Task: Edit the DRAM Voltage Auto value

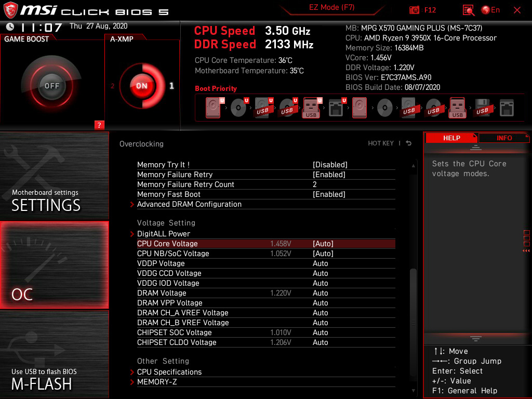Action: pyautogui.click(x=320, y=293)
